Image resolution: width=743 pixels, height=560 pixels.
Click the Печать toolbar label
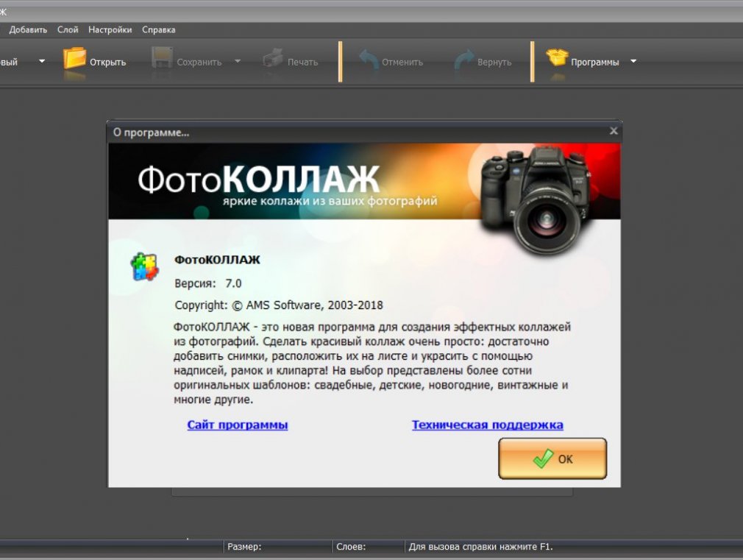[303, 62]
